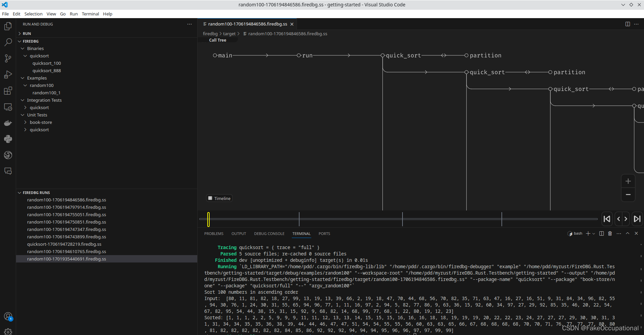Click the yellow timeline position handle
The width and height of the screenshot is (644, 335).
click(208, 220)
